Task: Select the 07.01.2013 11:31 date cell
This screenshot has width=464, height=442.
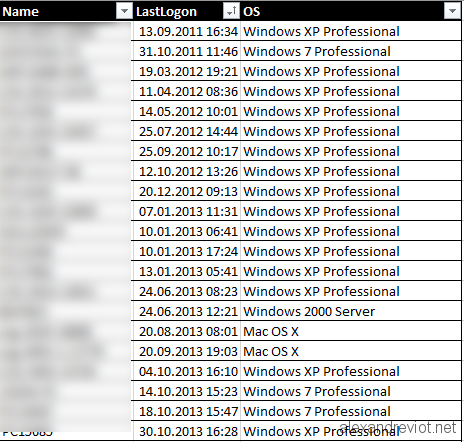Action: click(187, 211)
